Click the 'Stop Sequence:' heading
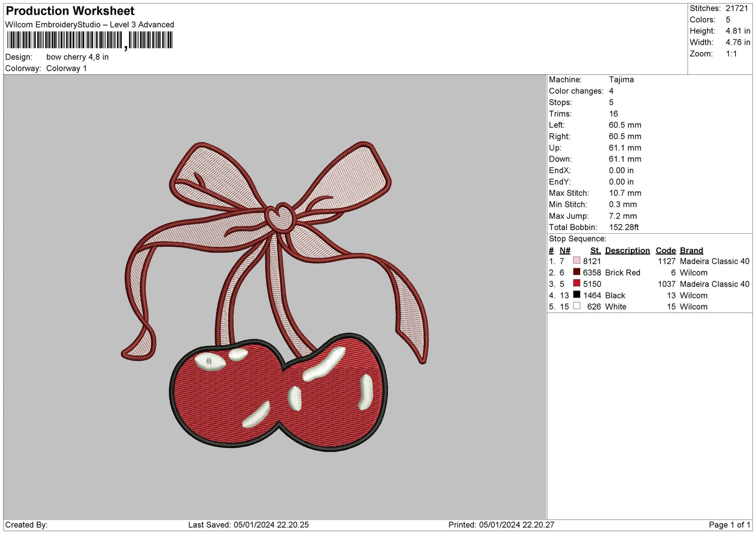 [578, 239]
